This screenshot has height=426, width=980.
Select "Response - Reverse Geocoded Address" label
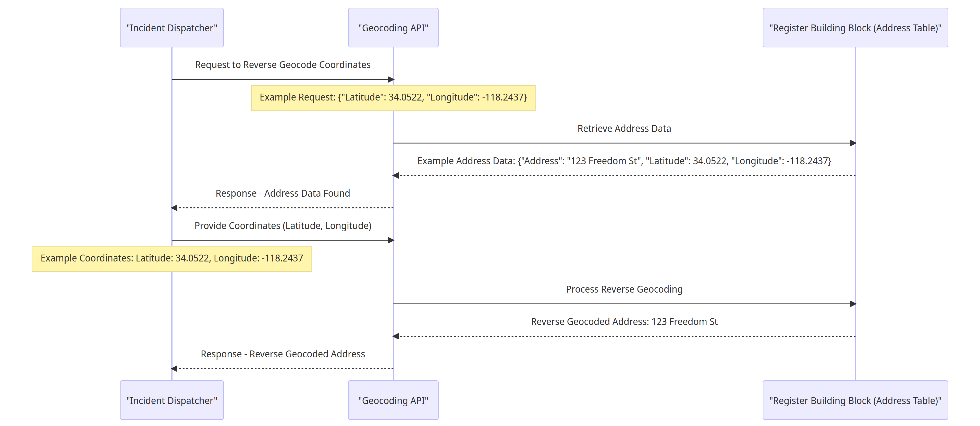[x=283, y=354]
